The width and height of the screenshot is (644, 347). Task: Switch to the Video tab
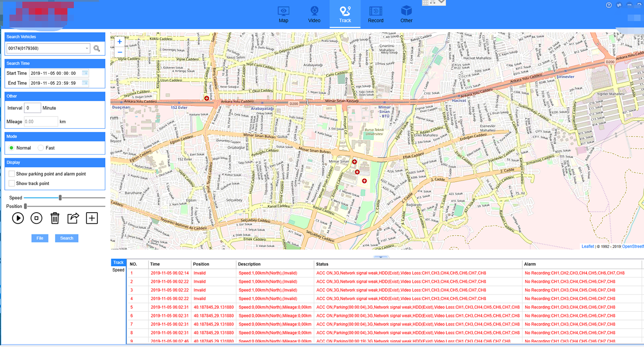click(314, 14)
